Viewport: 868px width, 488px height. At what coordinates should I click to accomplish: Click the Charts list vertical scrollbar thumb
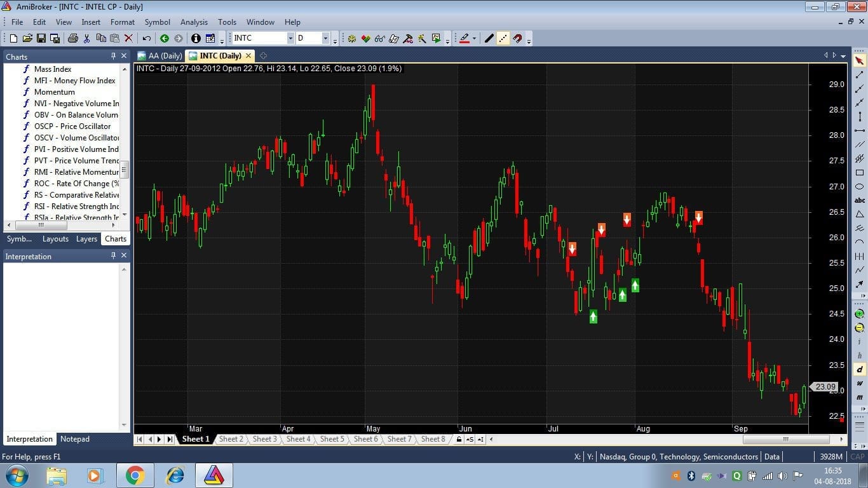click(125, 170)
